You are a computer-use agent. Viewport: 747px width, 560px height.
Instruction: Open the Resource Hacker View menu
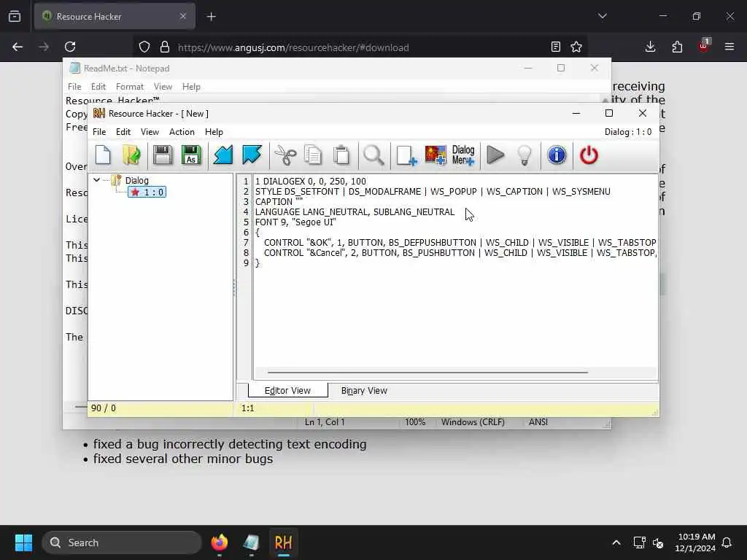(x=150, y=132)
